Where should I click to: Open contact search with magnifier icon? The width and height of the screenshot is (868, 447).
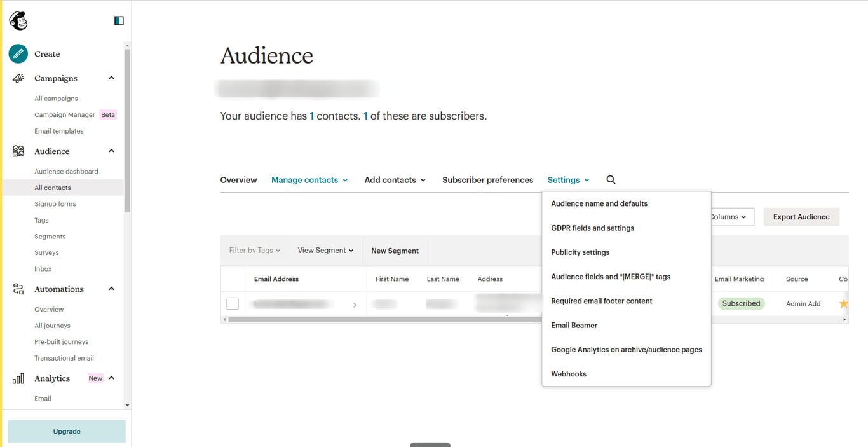611,180
